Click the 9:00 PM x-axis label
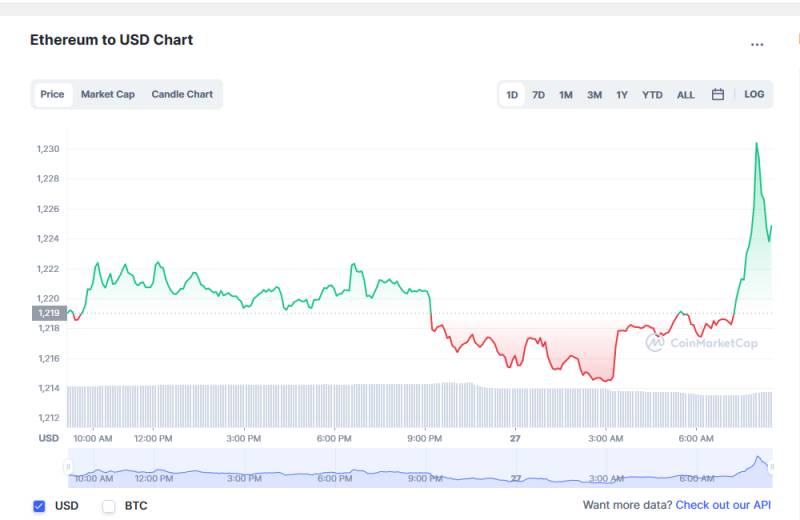 [x=424, y=438]
